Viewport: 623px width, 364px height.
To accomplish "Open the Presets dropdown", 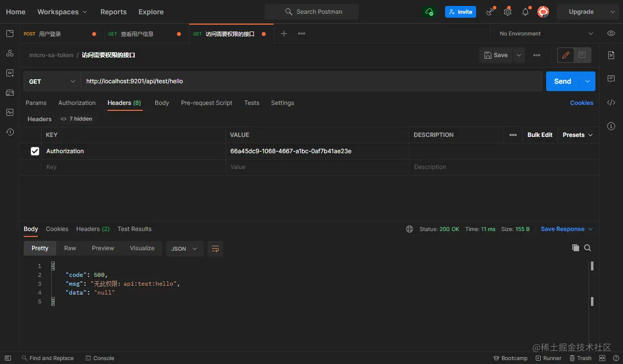I will (578, 135).
